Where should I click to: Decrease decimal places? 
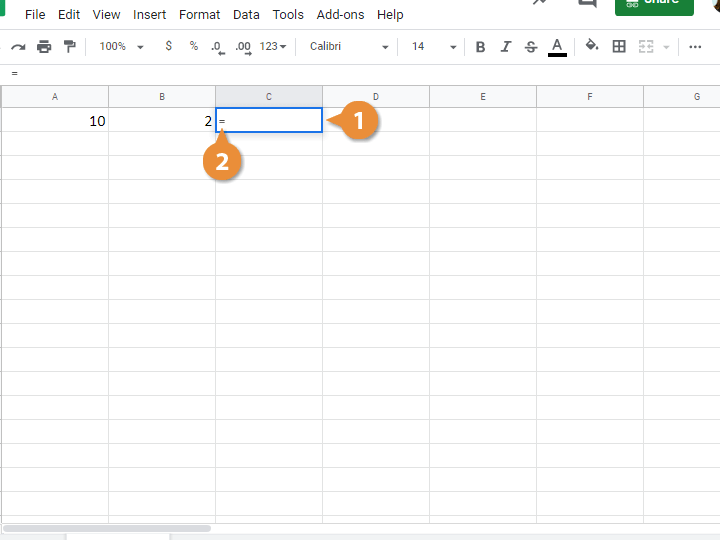[217, 47]
